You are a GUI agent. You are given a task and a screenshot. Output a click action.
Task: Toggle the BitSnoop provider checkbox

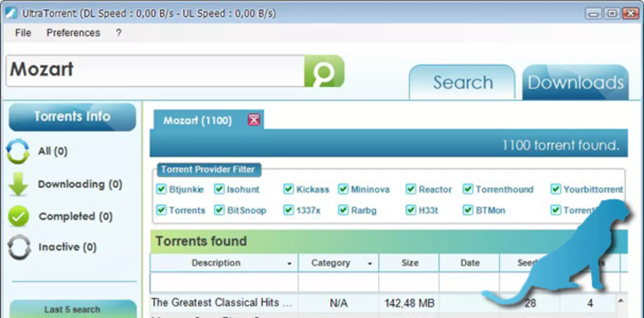pyautogui.click(x=219, y=209)
